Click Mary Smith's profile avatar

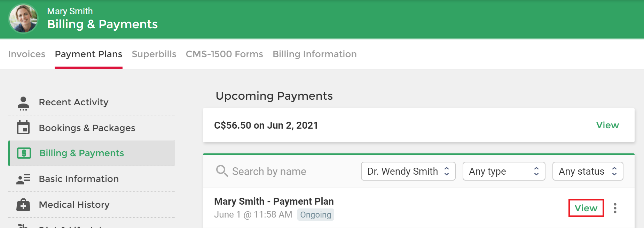coord(23,18)
